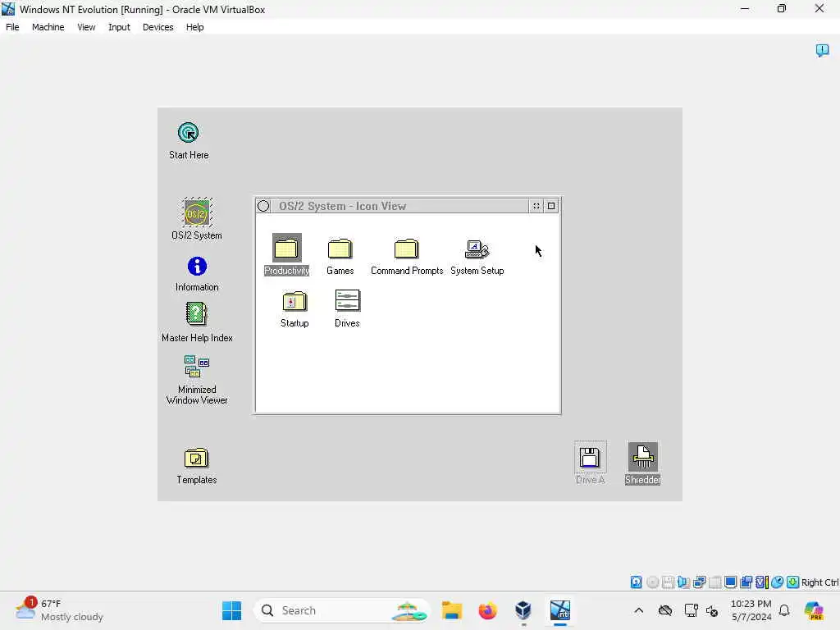
Task: Open the Machine menu
Action: click(x=48, y=27)
